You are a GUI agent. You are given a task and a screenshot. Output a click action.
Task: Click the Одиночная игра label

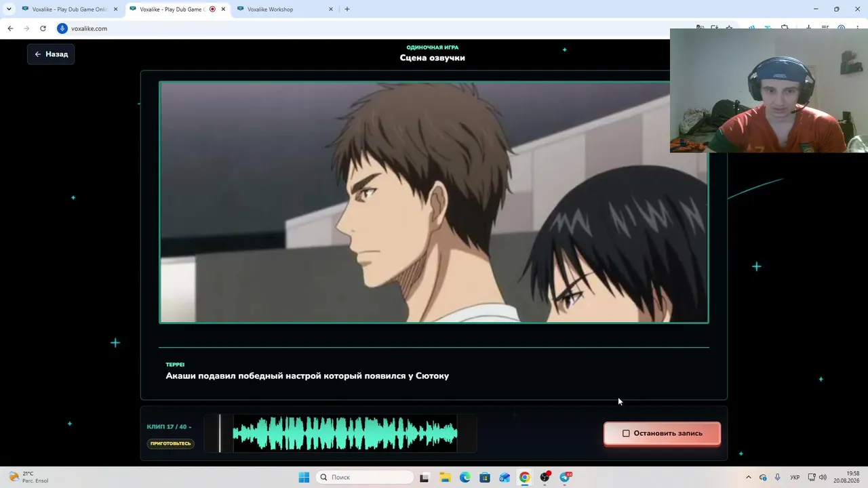pyautogui.click(x=433, y=47)
